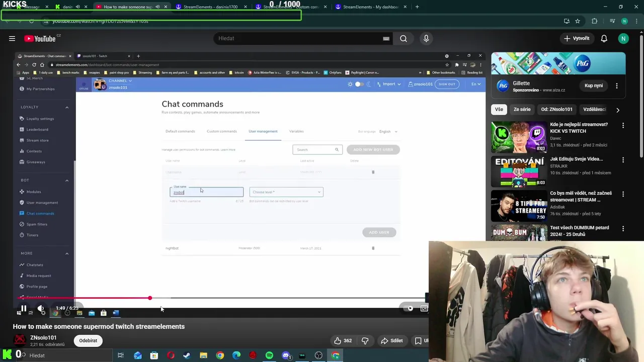
Task: Click Kup nyní on the Gillette ad
Action: pyautogui.click(x=594, y=85)
